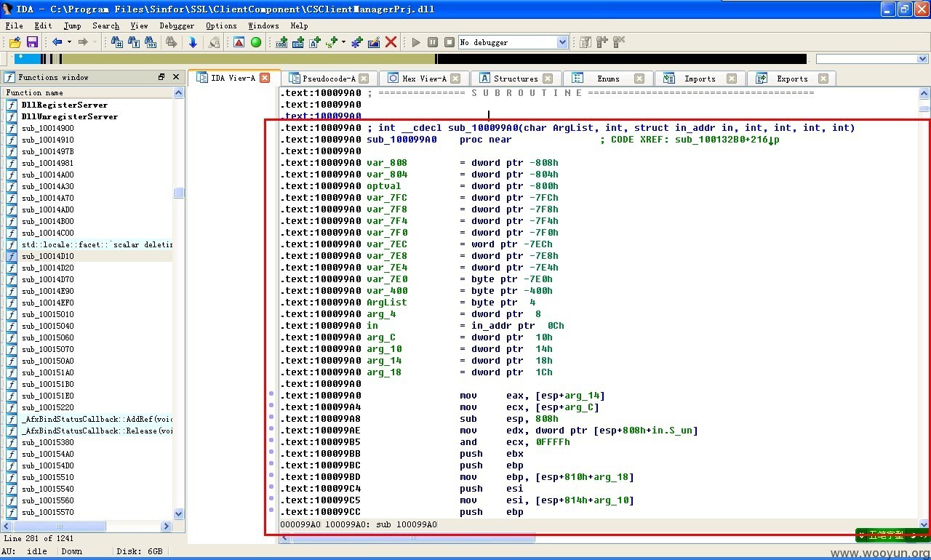Click the functions list vertical scrollbar thumb

tap(179, 193)
